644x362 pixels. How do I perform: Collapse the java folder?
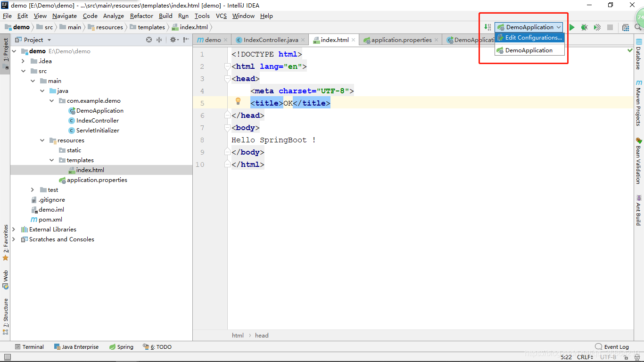pos(42,90)
